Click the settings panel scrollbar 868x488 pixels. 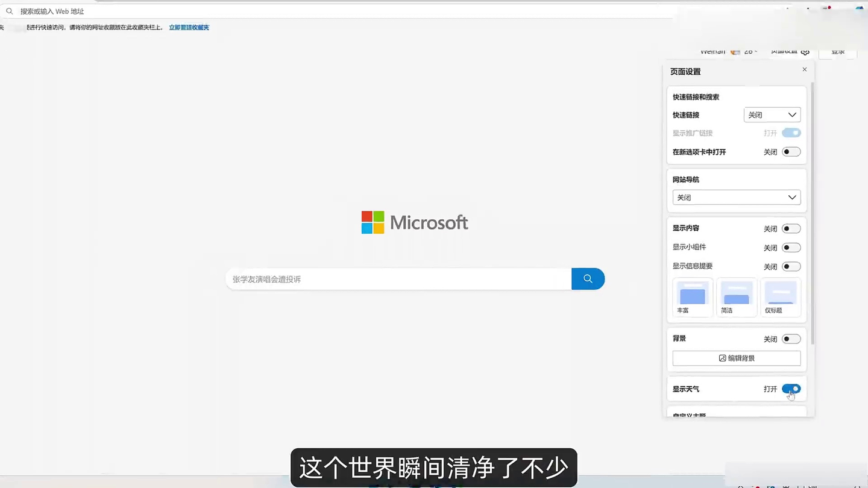tap(813, 214)
